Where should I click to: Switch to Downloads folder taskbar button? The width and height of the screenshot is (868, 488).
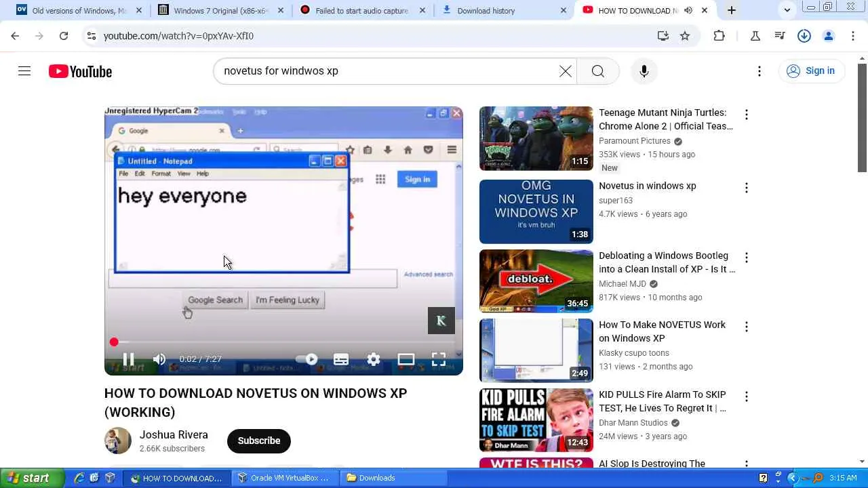click(x=392, y=478)
